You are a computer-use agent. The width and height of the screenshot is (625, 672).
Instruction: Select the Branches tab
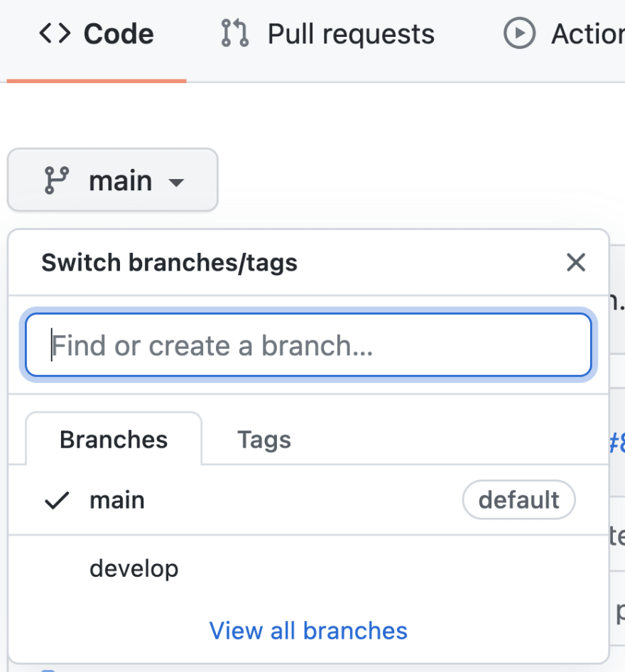[114, 439]
